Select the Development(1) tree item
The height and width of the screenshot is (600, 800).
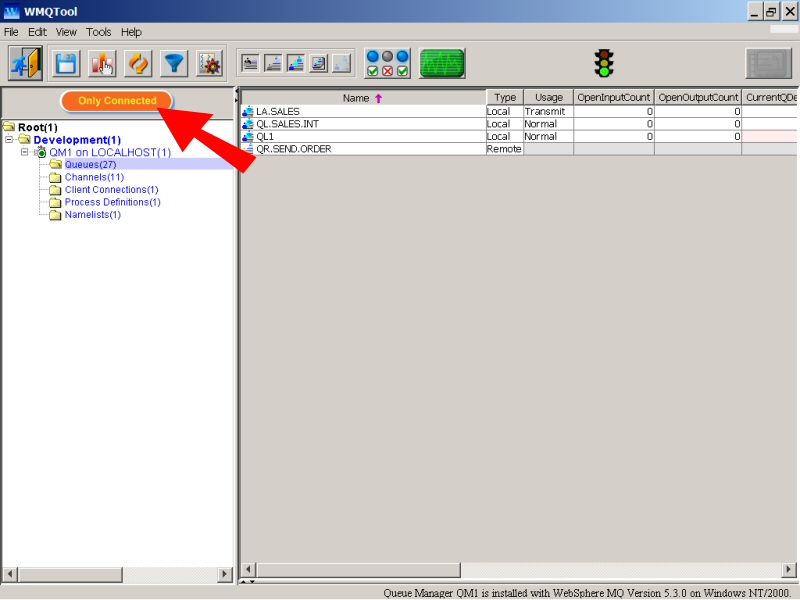[77, 140]
